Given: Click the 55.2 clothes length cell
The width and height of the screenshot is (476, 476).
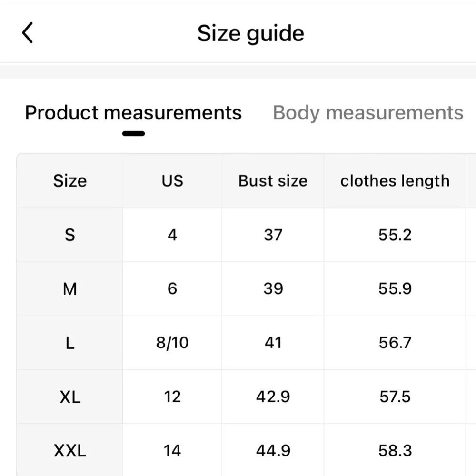Looking at the screenshot, I should pos(395,235).
